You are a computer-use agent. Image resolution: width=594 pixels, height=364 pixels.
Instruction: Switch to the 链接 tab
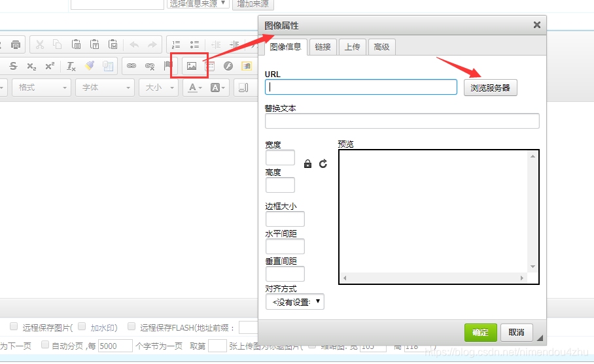coord(323,47)
